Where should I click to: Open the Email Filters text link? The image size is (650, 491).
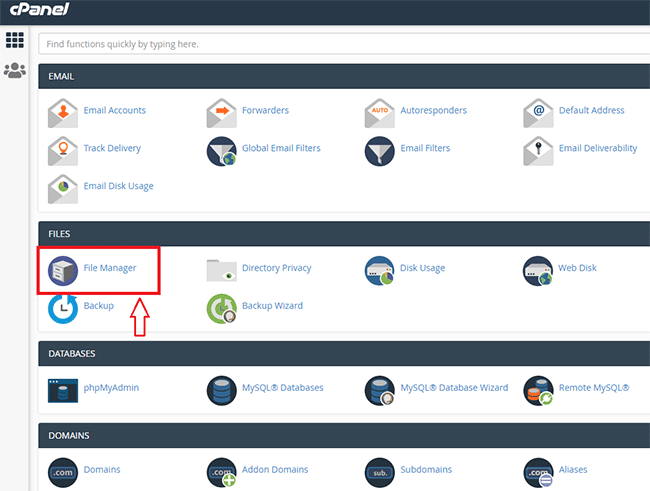coord(425,148)
